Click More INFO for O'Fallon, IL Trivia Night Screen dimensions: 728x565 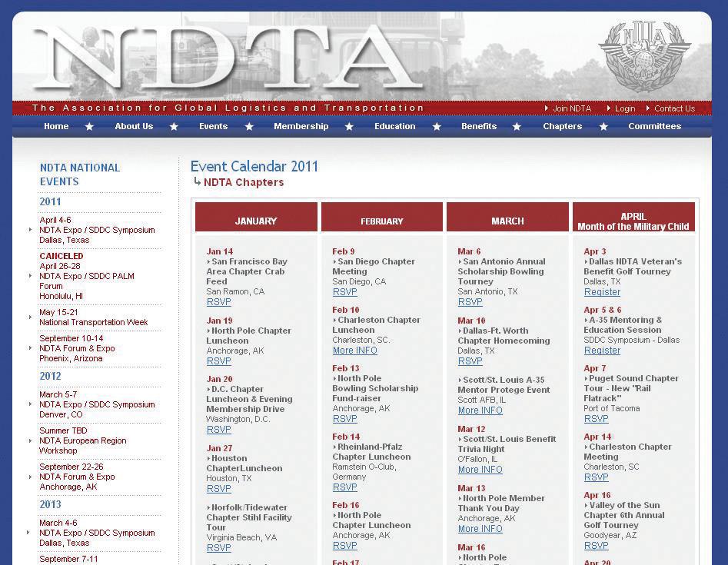coord(480,470)
